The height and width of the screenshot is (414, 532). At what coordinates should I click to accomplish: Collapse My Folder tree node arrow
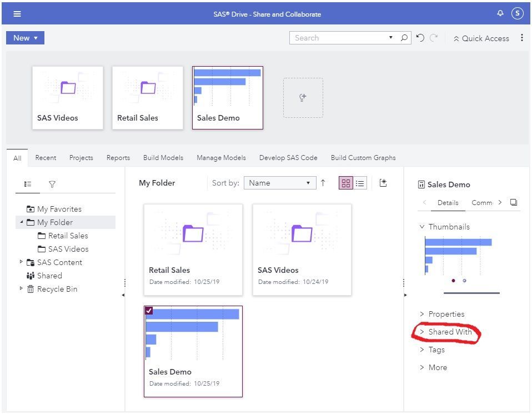pyautogui.click(x=21, y=222)
